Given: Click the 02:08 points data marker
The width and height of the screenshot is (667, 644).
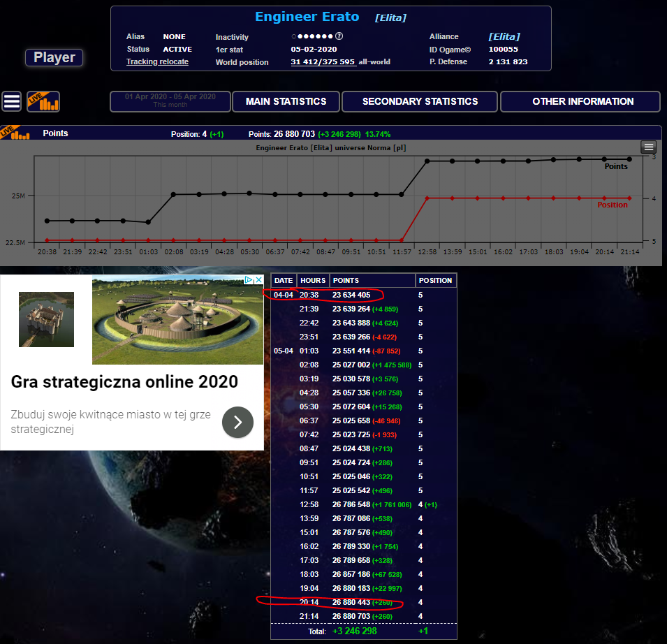Looking at the screenshot, I should click(x=173, y=194).
